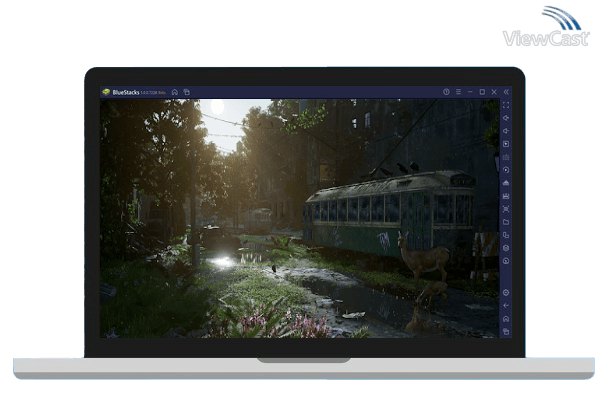Show recent apps from the sidebar bottom icon

(x=506, y=331)
